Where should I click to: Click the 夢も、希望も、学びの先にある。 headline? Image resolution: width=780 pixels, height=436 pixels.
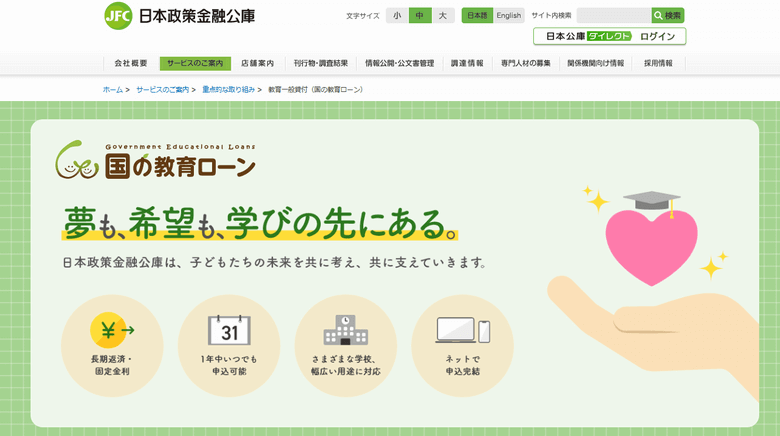tap(260, 223)
